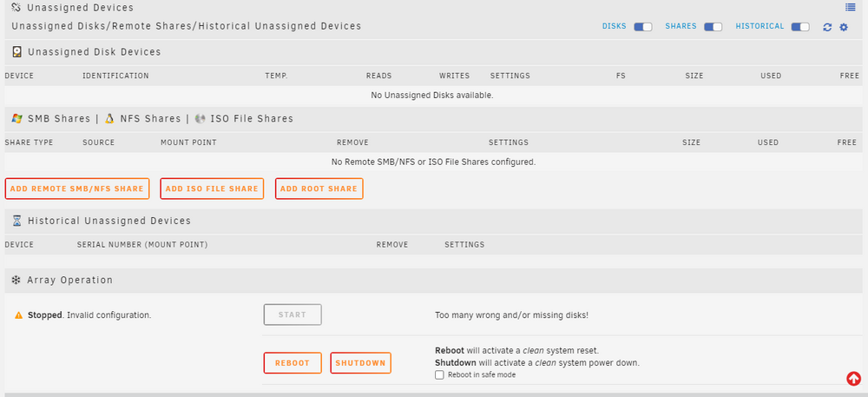Click the WRITES column header
Screen dimensions: 868x397
455,76
